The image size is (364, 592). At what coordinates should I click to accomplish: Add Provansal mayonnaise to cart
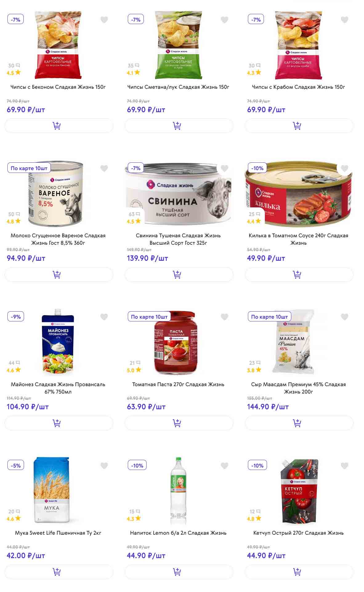click(x=59, y=423)
